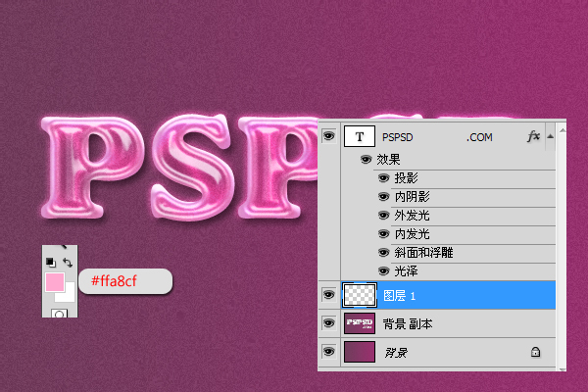Open the white background color swatch

click(69, 295)
